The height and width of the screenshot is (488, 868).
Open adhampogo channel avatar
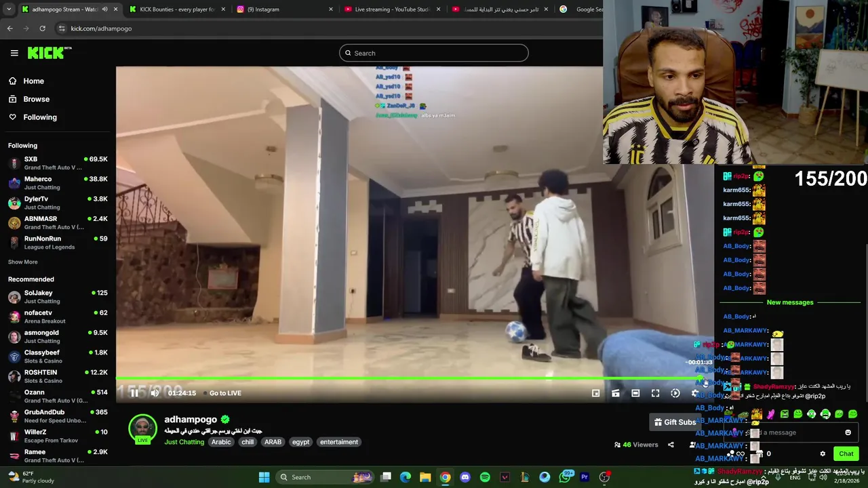click(x=142, y=429)
